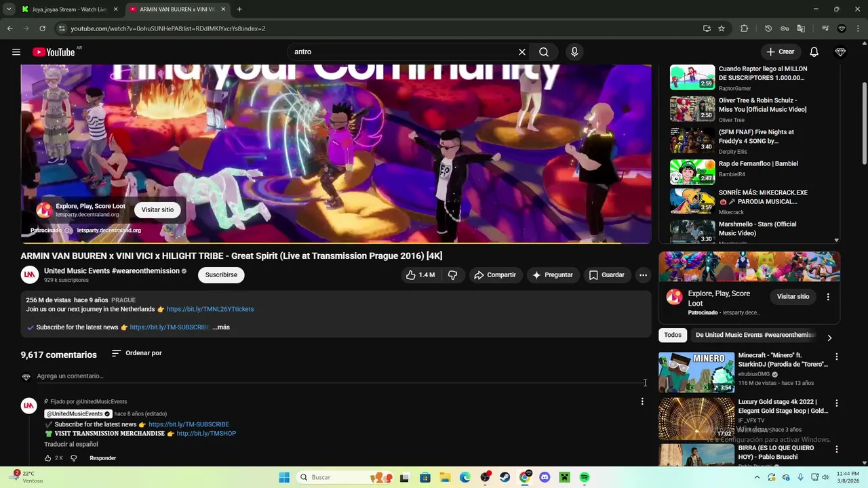Screen dimensions: 868x488
Task: Select ARMIN VAN BUUREN tab
Action: (178, 9)
